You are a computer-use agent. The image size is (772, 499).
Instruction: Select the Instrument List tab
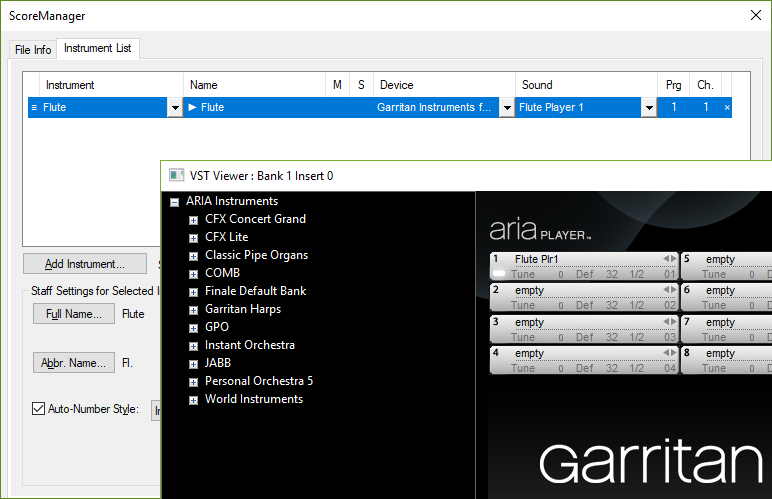click(97, 48)
